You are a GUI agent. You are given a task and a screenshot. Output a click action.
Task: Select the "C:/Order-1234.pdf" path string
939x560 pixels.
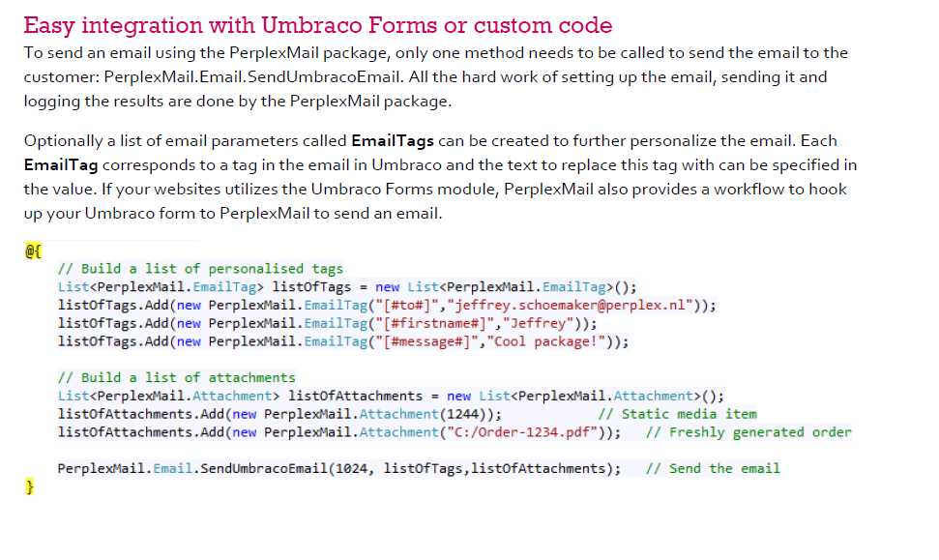coord(522,431)
